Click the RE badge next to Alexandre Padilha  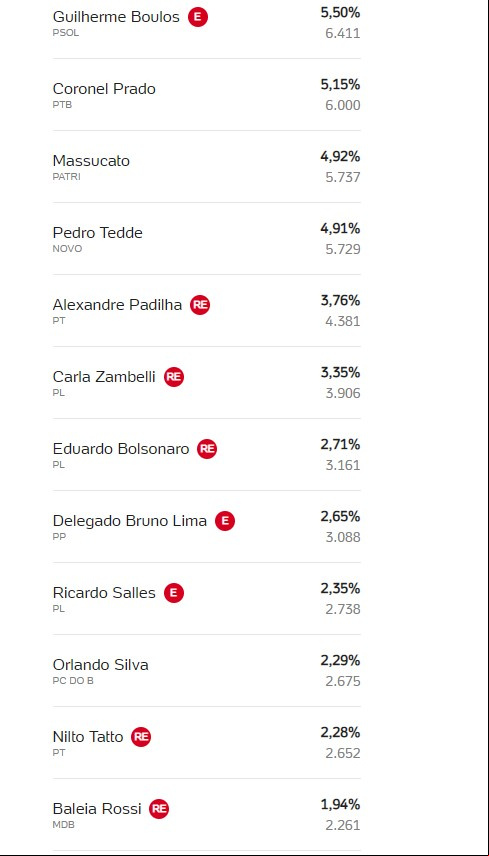[x=200, y=305]
